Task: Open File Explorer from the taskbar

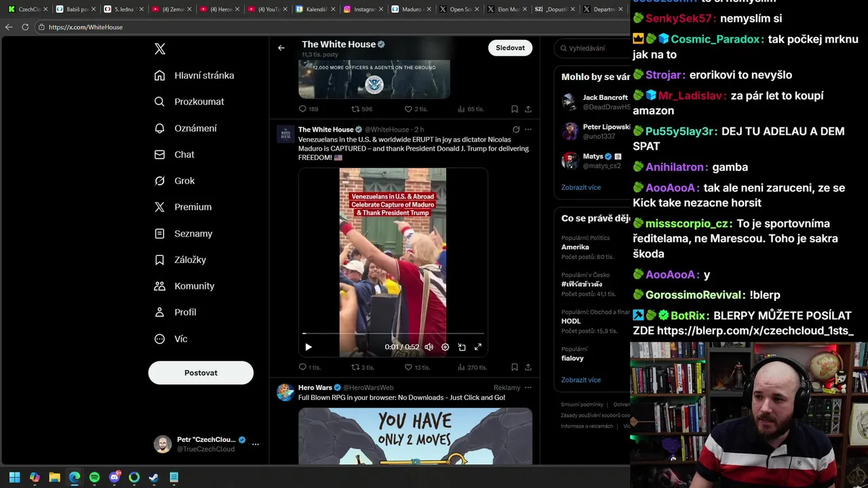Action: tap(54, 477)
